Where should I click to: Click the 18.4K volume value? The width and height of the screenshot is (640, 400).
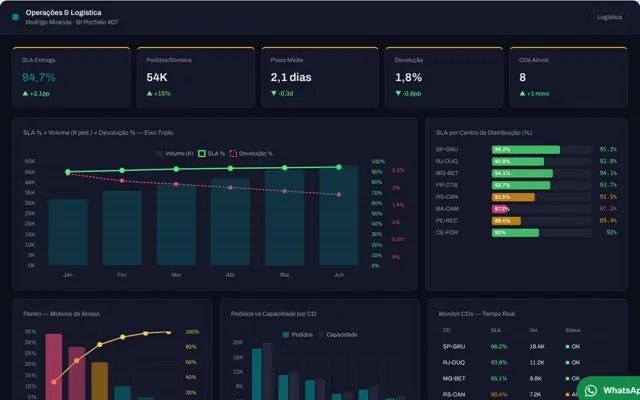[x=537, y=347]
